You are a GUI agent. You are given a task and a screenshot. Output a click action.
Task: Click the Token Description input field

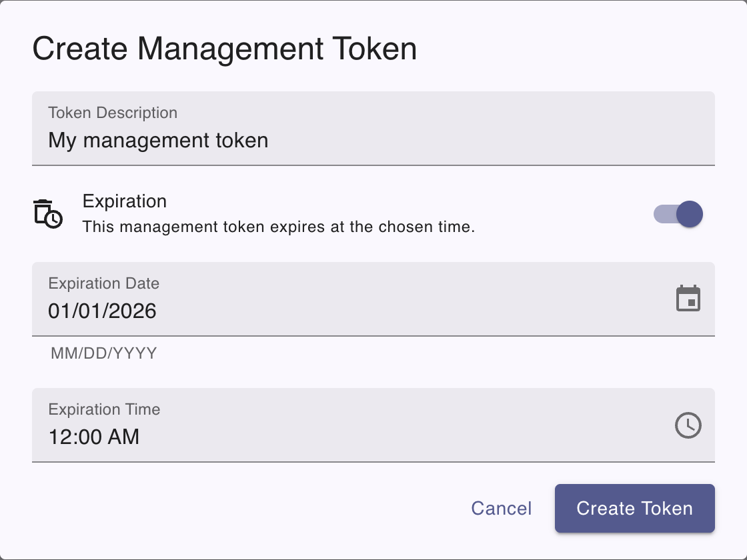click(x=267, y=129)
